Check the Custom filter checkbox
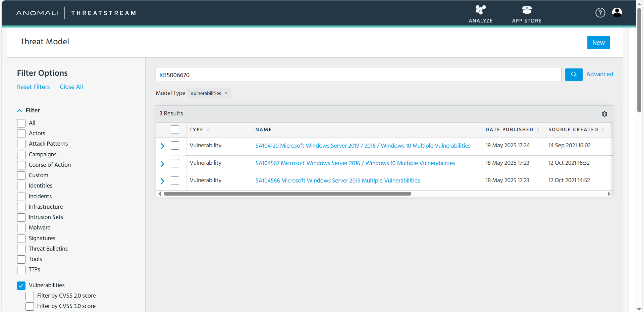 21,175
